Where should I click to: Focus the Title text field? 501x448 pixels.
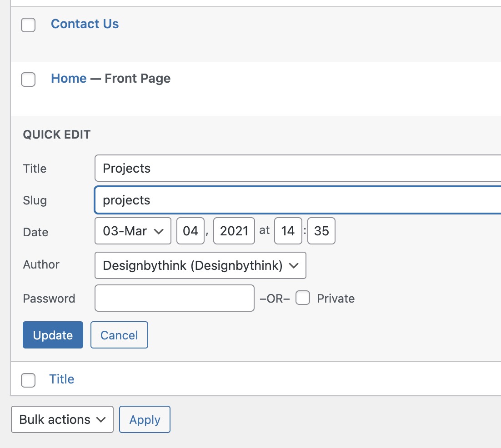click(296, 168)
